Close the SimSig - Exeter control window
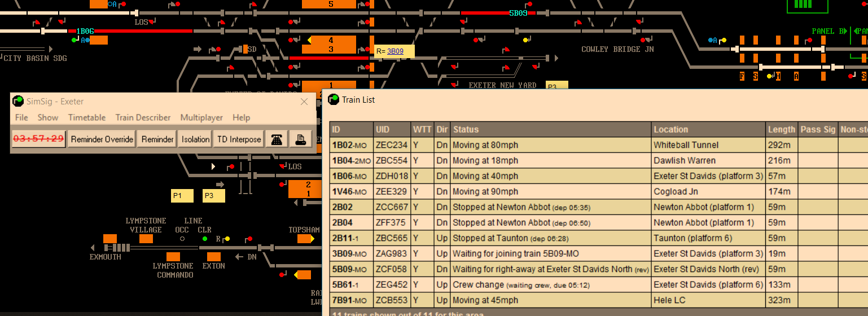 [304, 102]
